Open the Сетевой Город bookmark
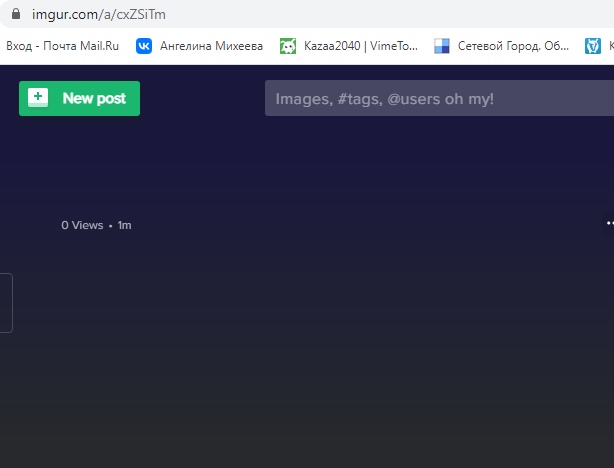614x468 pixels. click(x=512, y=45)
